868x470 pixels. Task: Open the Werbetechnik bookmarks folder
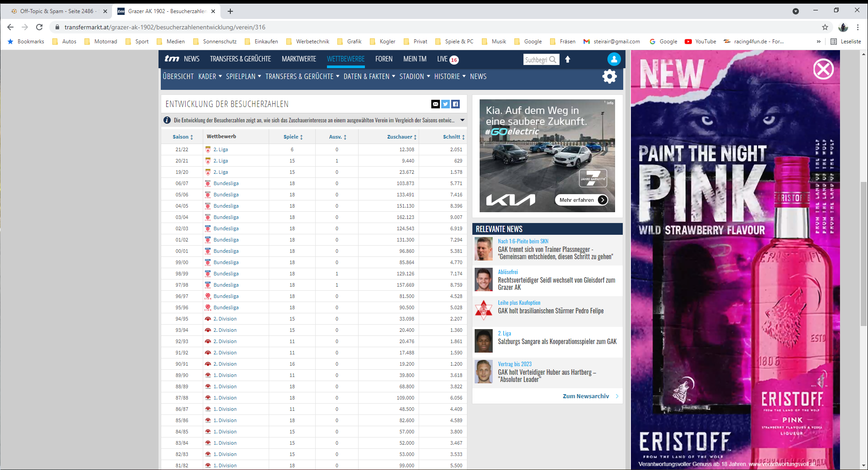[x=308, y=42]
